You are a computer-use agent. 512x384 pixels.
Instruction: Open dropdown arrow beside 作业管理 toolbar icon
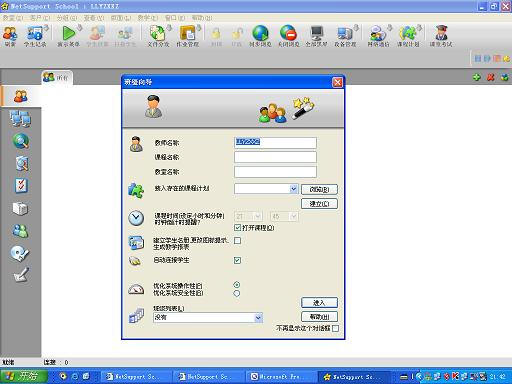[x=199, y=28]
